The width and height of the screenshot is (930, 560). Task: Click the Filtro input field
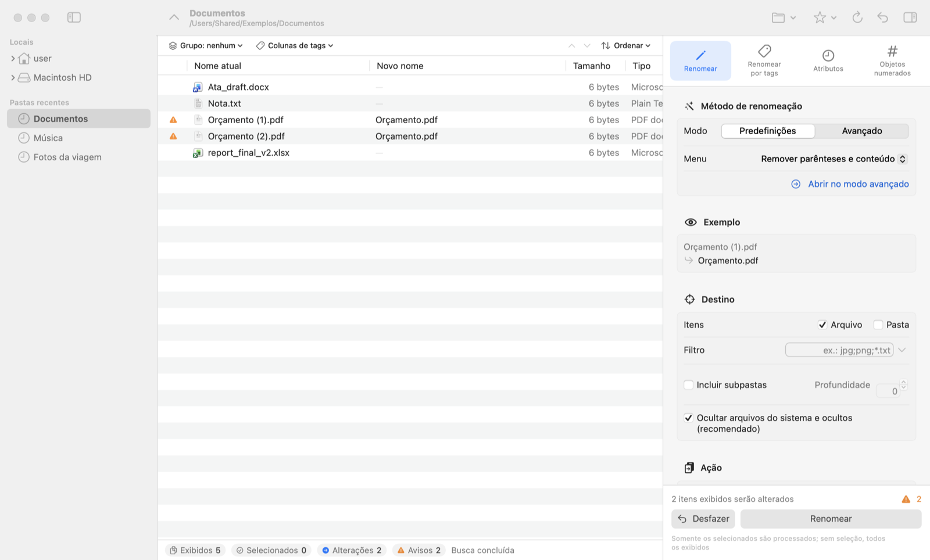tap(839, 350)
